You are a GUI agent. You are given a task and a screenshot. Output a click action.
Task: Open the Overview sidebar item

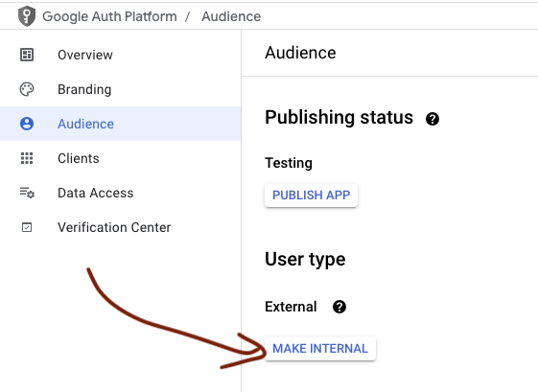click(x=120, y=55)
